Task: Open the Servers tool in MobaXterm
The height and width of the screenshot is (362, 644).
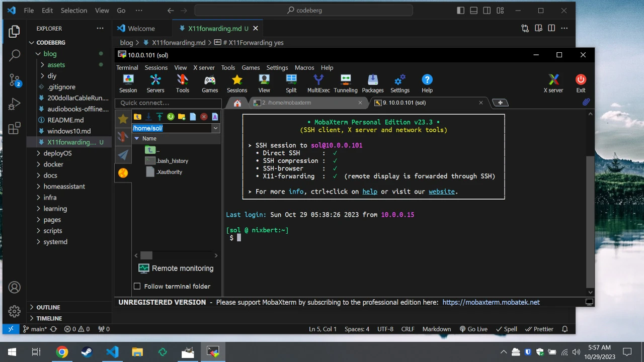Action: 155,83
